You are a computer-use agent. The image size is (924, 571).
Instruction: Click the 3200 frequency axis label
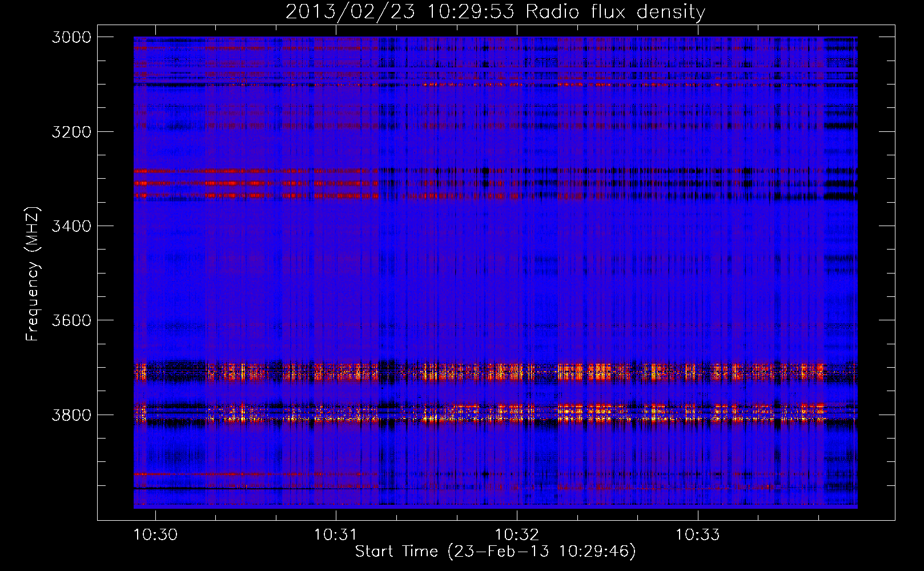click(x=71, y=132)
